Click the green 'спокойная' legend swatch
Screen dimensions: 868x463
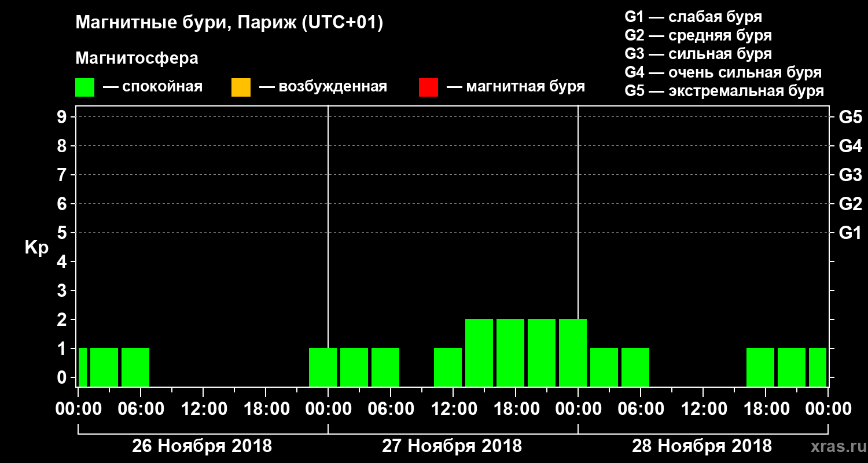pyautogui.click(x=85, y=87)
